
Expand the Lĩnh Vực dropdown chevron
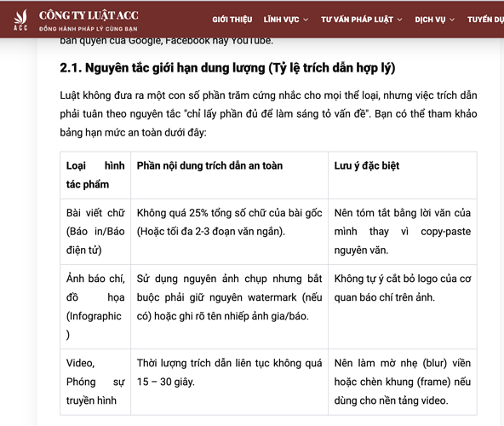pyautogui.click(x=306, y=20)
